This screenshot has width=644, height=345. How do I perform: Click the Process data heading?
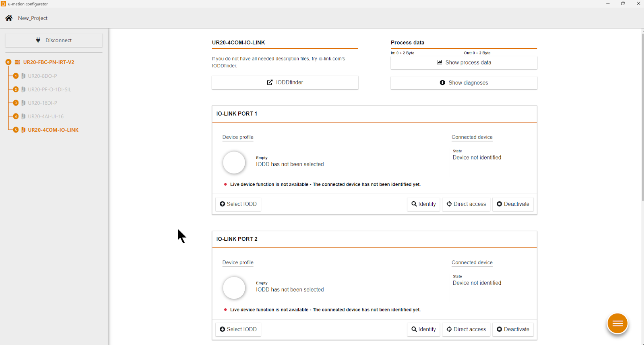[x=407, y=43]
